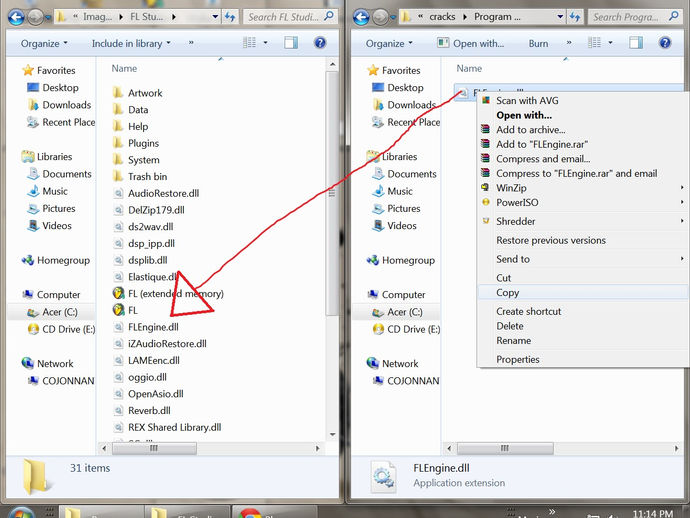Select FLEngine.dll in left file list
The height and width of the screenshot is (518, 690).
[x=146, y=327]
